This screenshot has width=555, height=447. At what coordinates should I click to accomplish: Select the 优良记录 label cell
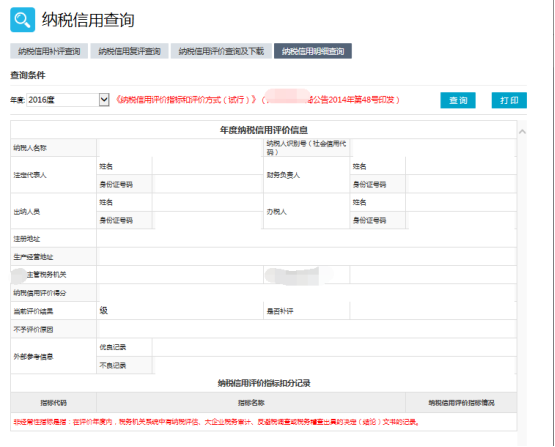click(x=124, y=347)
